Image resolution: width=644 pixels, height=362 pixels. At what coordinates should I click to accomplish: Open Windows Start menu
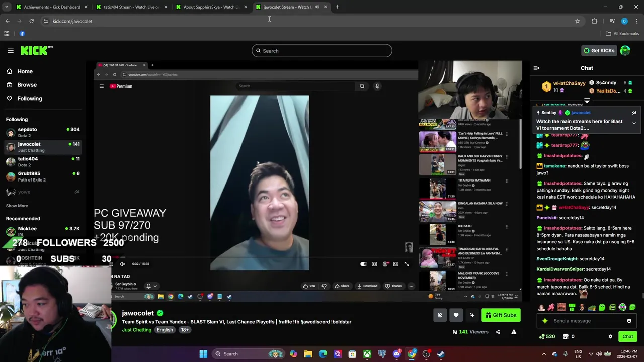203,354
